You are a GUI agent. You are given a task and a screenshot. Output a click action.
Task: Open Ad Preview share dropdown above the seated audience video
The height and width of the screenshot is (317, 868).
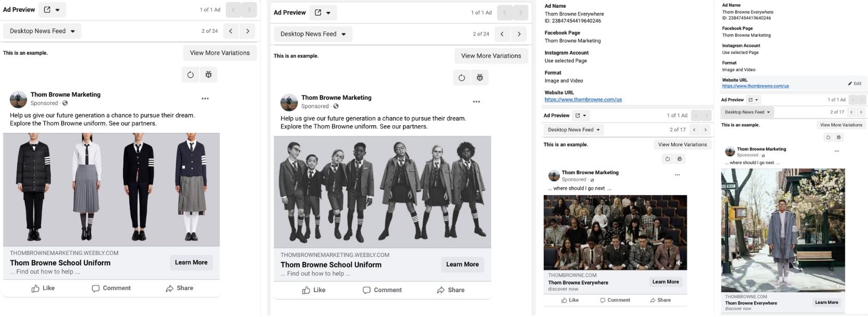(581, 116)
